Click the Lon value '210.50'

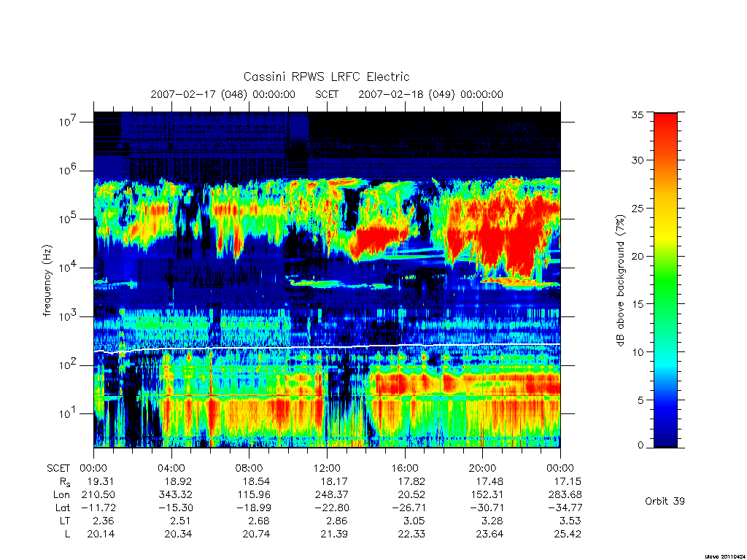click(x=98, y=495)
